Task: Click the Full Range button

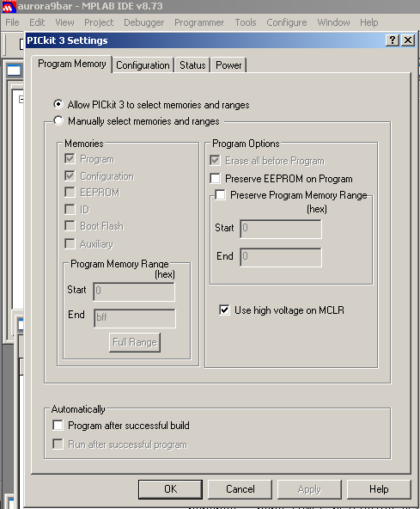Action: tap(135, 342)
